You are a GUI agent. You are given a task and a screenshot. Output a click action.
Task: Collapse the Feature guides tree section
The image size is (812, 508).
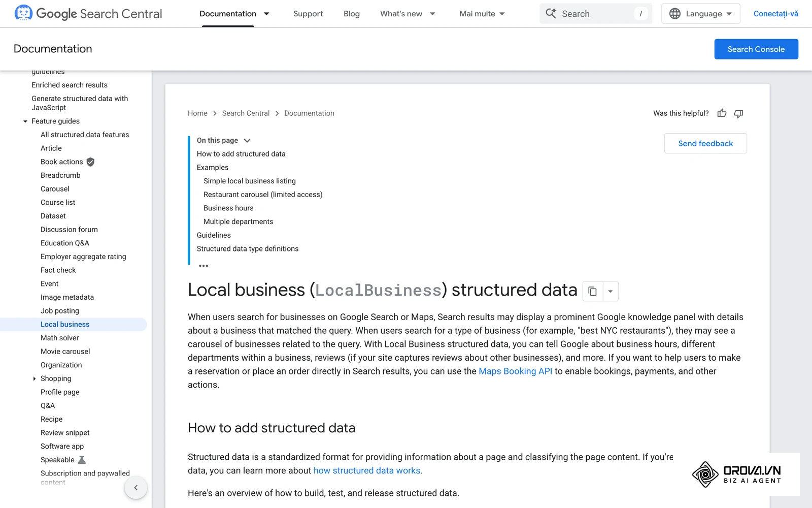(25, 121)
